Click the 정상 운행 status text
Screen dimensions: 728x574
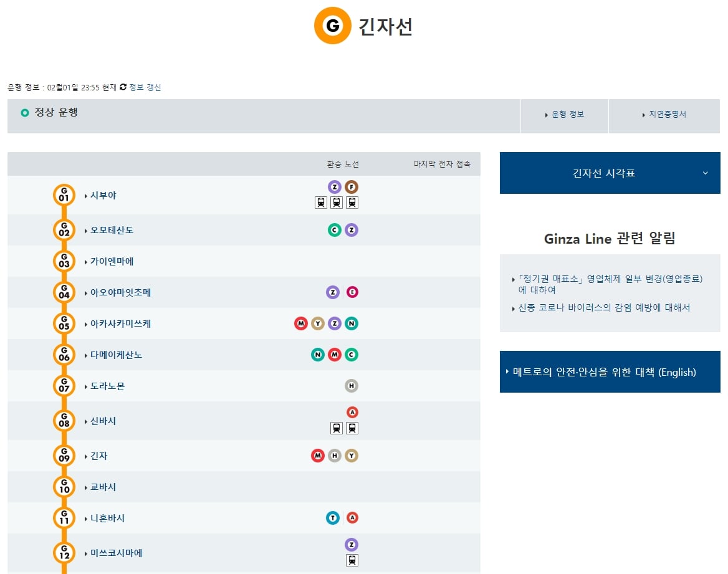[x=56, y=112]
